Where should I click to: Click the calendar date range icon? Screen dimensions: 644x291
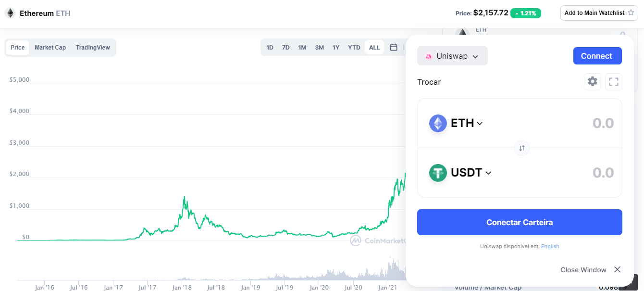tap(394, 48)
